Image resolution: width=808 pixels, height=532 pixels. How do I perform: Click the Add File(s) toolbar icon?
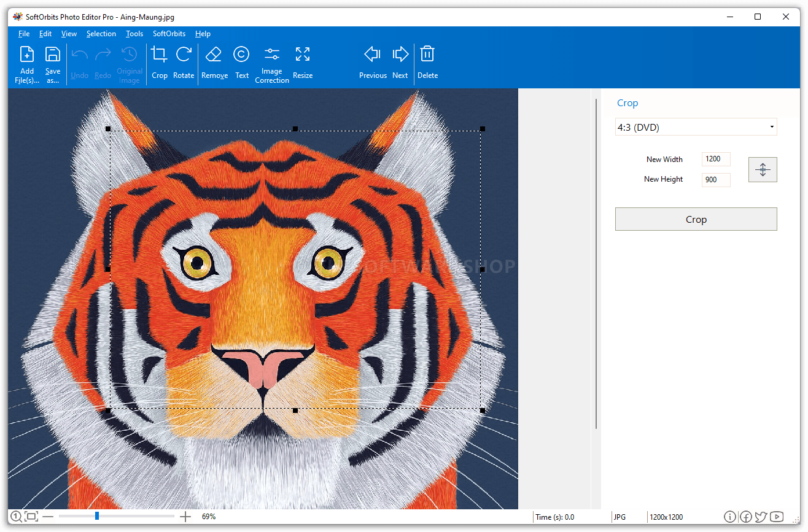click(x=27, y=54)
